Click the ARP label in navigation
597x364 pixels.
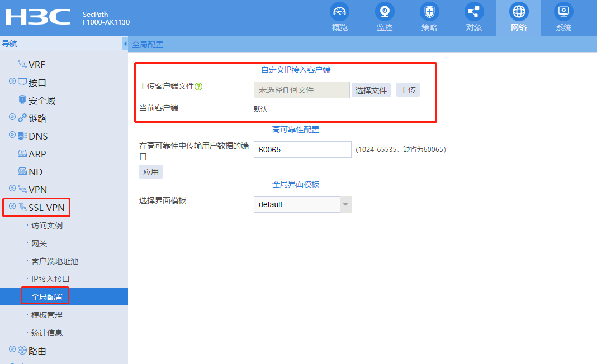pos(37,154)
